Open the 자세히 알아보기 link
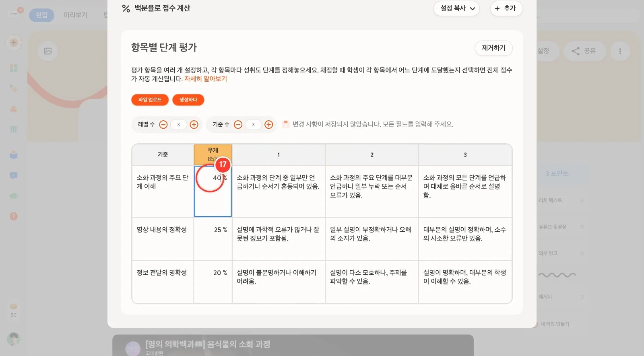This screenshot has height=356, width=644. tap(206, 79)
